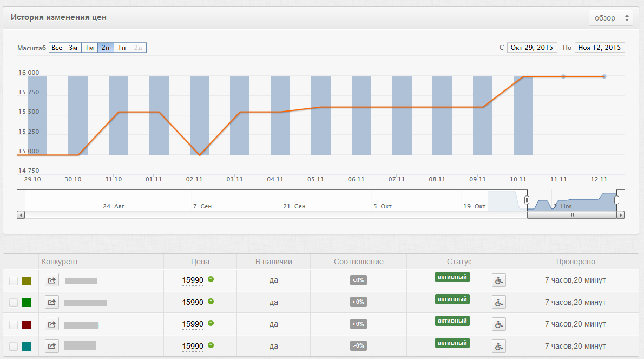This screenshot has height=359, width=644.
Task: Click the 'активный' status badge in the green row
Action: tap(452, 299)
